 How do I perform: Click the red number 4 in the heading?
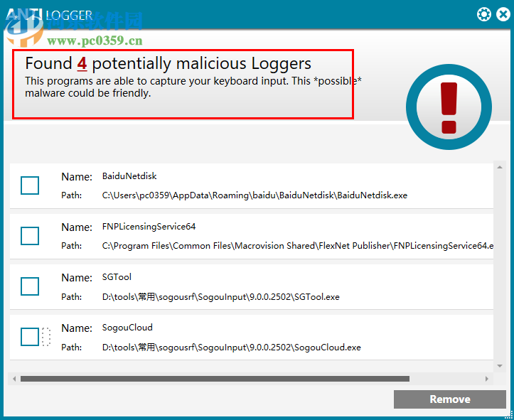pyautogui.click(x=82, y=63)
